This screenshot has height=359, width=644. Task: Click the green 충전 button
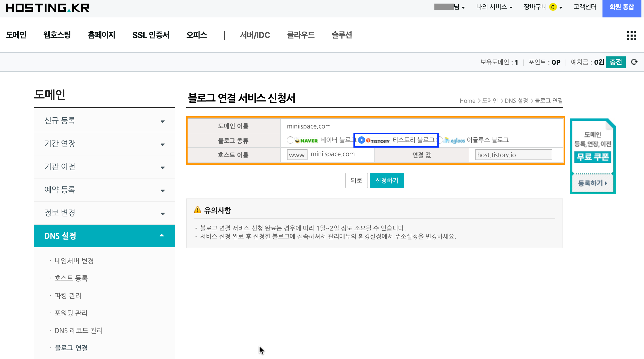[616, 62]
